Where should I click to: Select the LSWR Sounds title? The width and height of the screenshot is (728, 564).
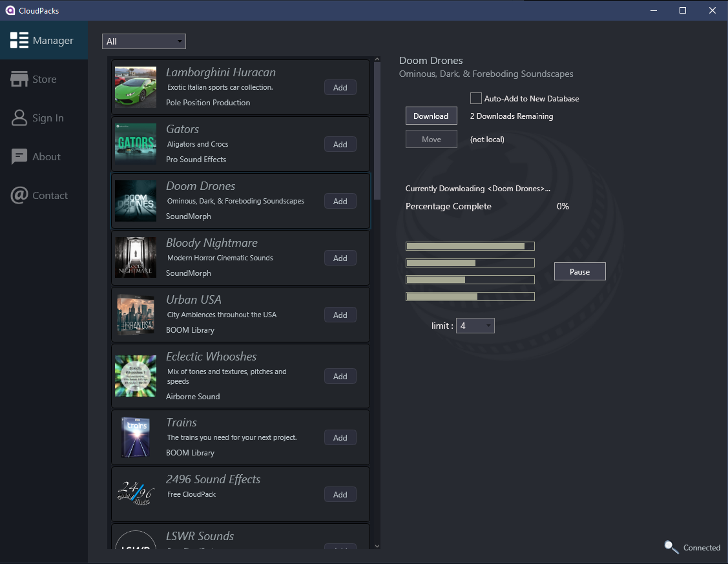pos(200,536)
